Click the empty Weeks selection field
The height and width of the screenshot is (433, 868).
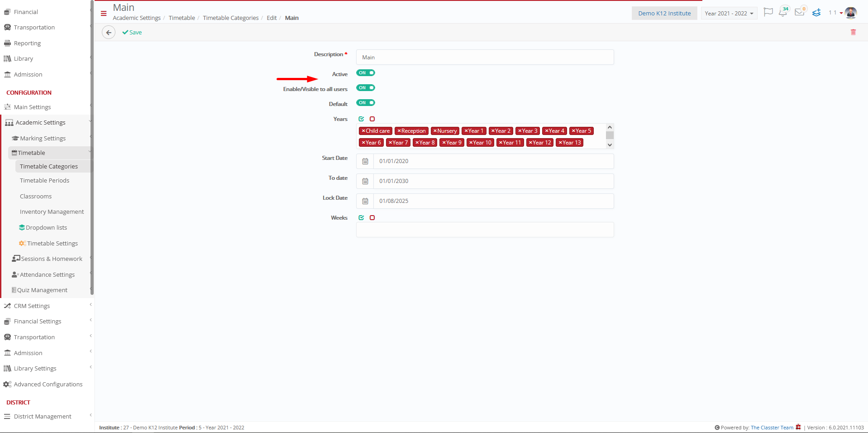click(485, 230)
